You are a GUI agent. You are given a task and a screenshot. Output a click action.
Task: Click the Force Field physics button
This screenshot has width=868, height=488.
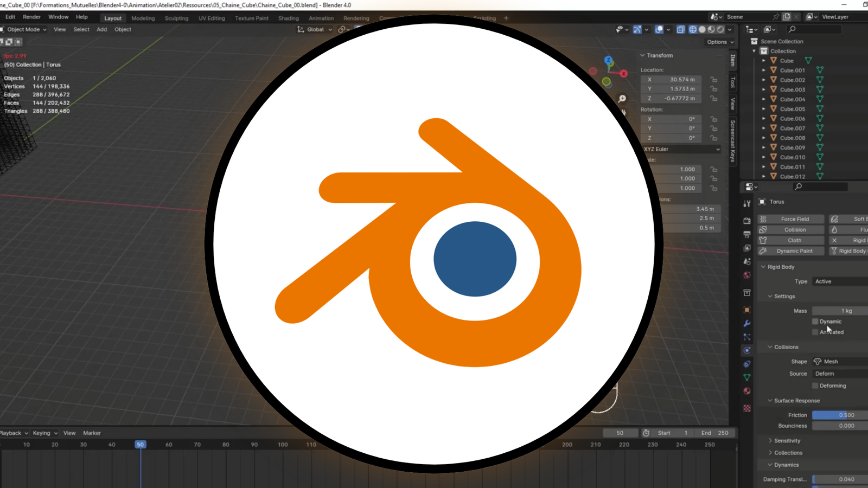[791, 219]
